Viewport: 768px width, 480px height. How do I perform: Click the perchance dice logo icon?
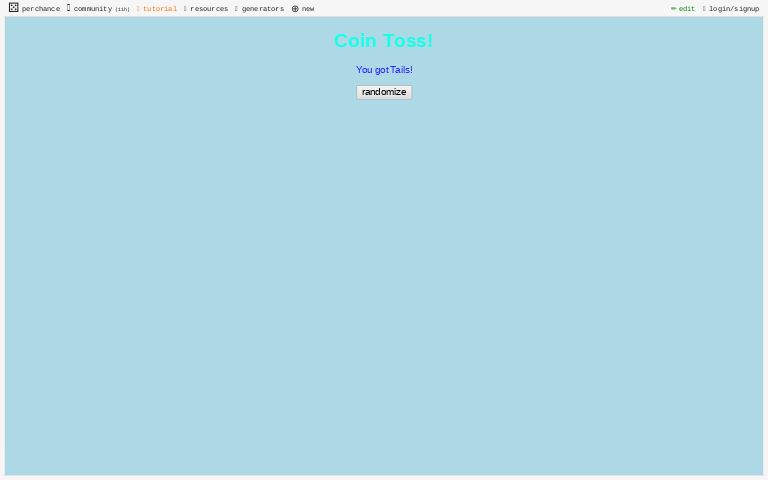(x=13, y=8)
